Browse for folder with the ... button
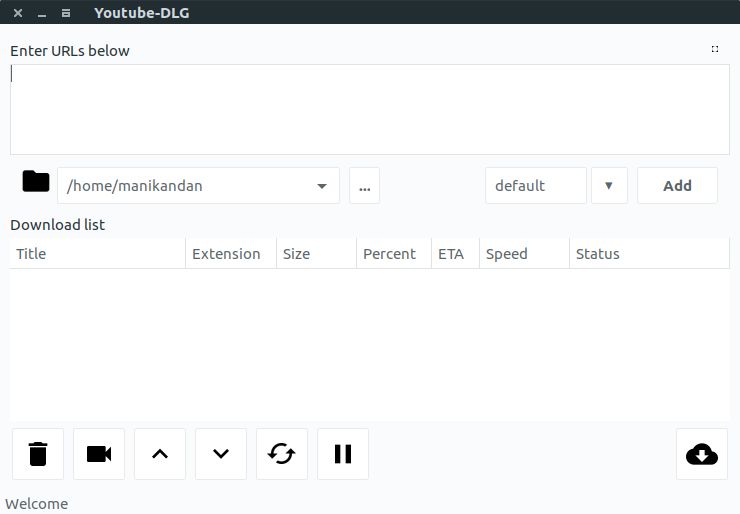 (x=364, y=185)
